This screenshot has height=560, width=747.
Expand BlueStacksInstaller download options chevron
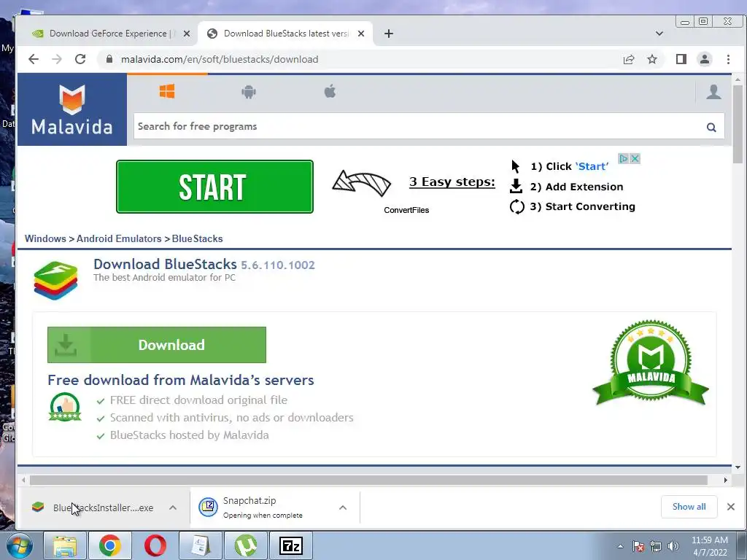point(173,507)
